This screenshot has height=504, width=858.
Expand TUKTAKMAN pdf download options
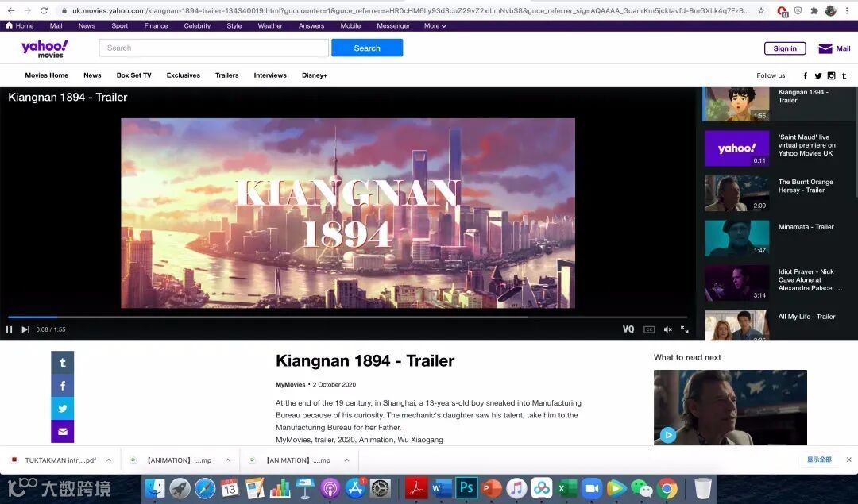109,460
